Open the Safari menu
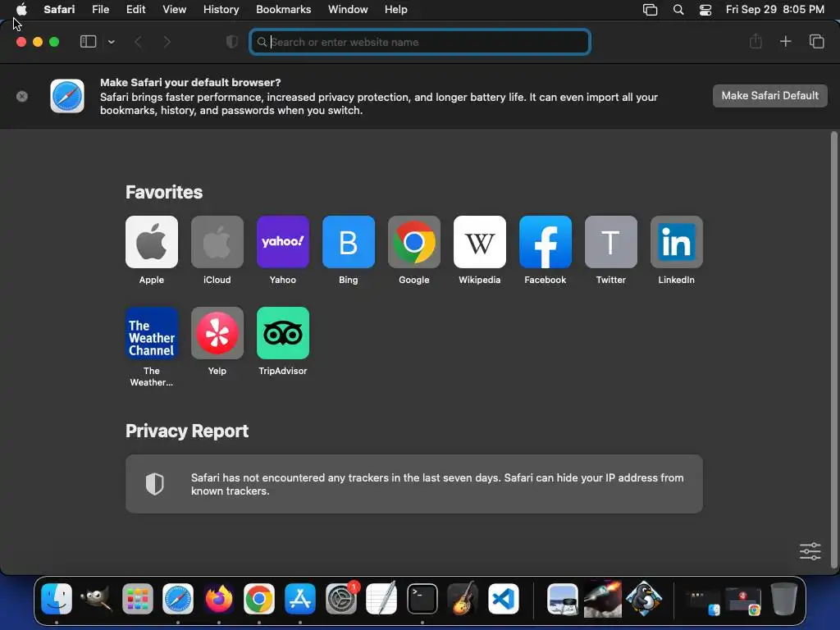The width and height of the screenshot is (840, 630). (59, 10)
